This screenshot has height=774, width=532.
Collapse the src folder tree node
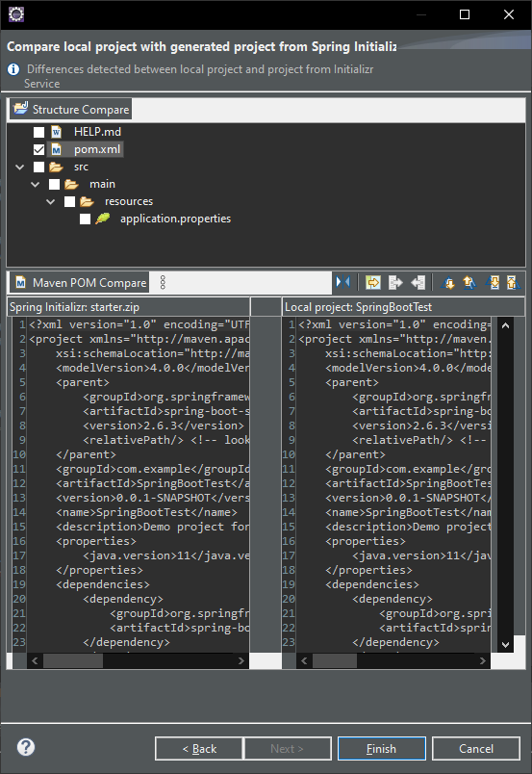click(x=20, y=167)
